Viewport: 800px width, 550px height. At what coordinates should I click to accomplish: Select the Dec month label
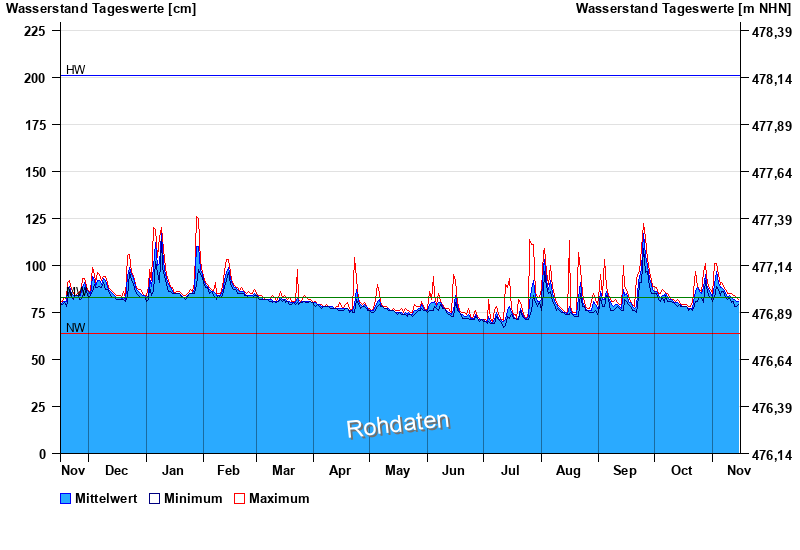coord(116,470)
